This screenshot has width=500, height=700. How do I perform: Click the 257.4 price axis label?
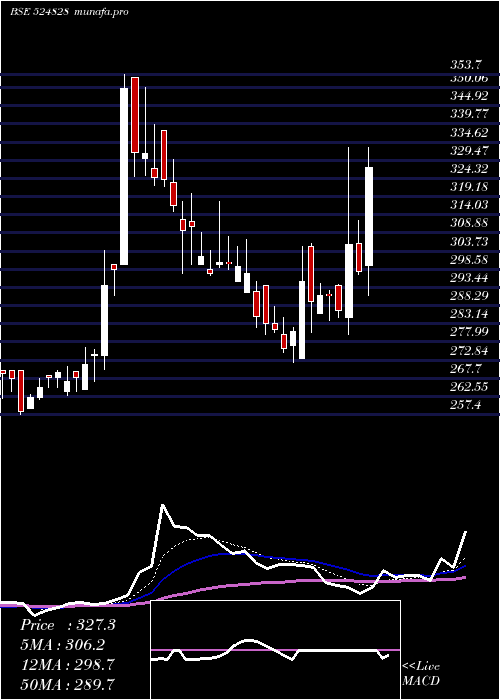coord(466,406)
